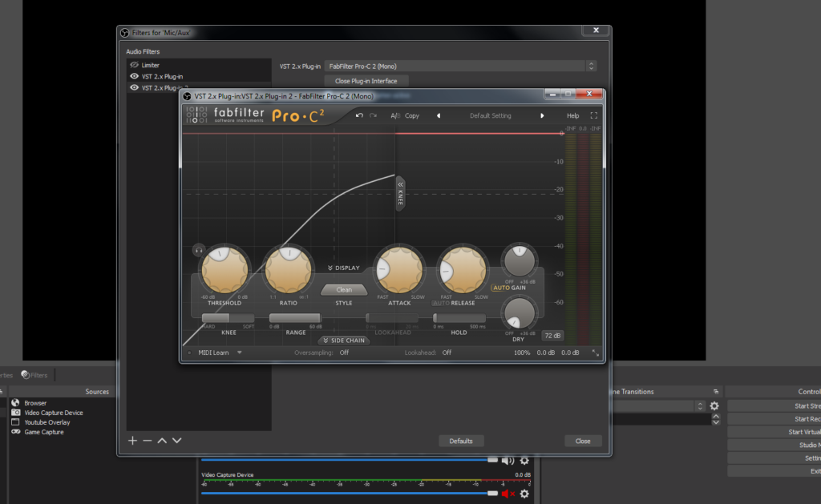821x504 pixels.
Task: Click the Ratio knob
Action: pos(288,270)
